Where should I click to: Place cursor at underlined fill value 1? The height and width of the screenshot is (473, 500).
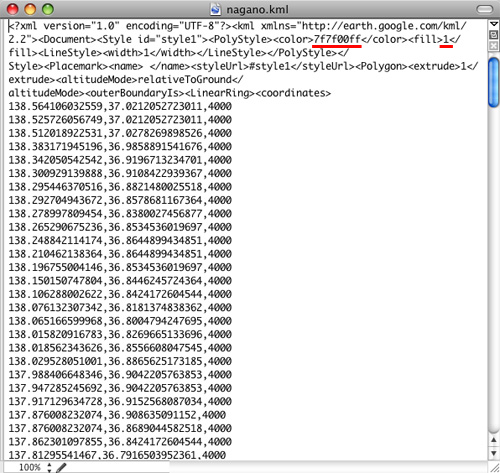[x=446, y=39]
